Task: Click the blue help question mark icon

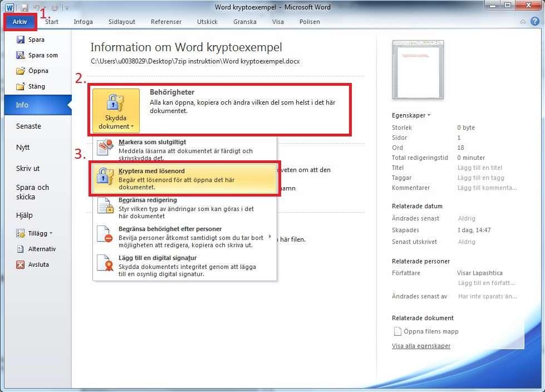Action: pos(535,22)
